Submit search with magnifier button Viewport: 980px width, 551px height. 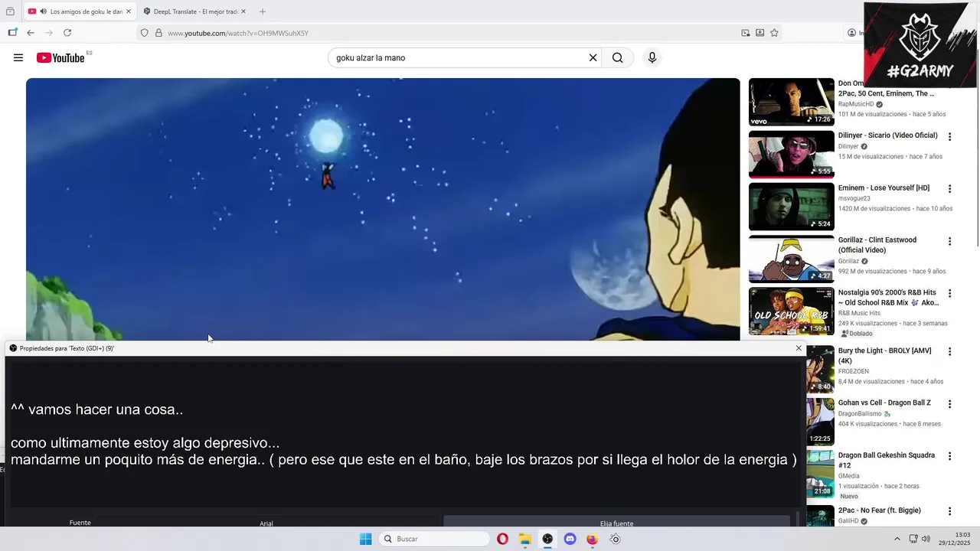pyautogui.click(x=618, y=58)
